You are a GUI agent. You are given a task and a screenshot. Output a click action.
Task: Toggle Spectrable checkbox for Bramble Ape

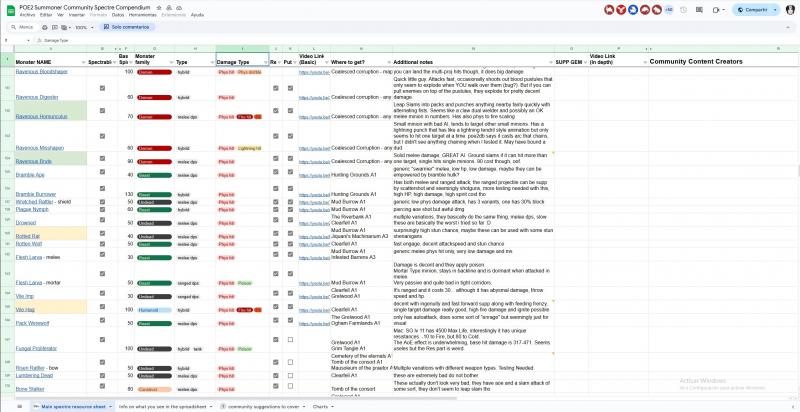(x=102, y=172)
